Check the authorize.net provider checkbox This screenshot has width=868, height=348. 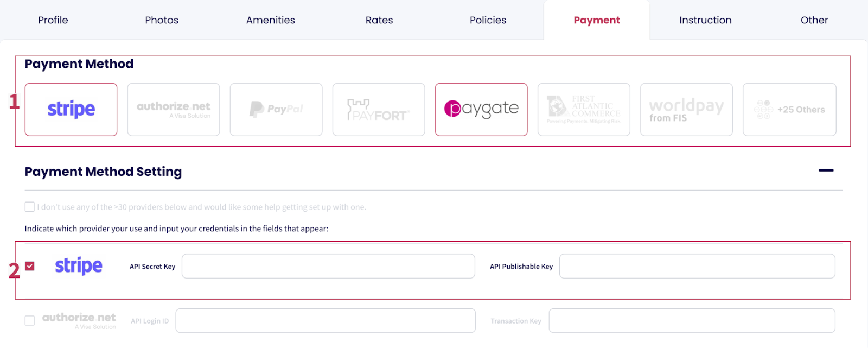pos(30,320)
